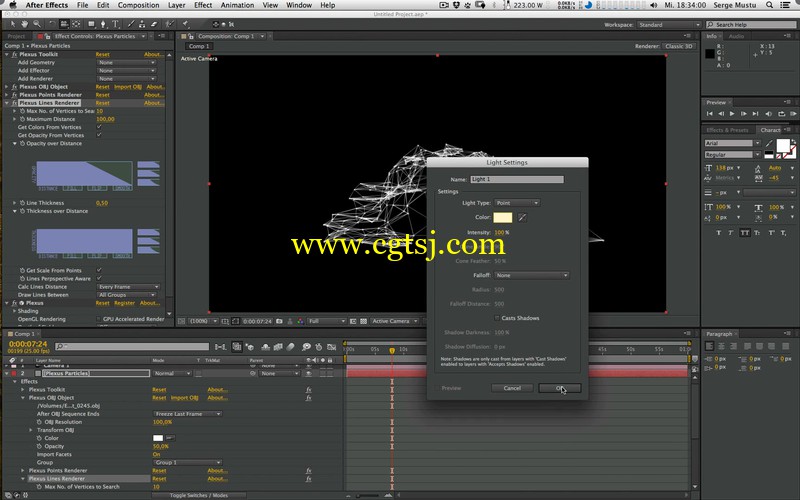Screen dimensions: 800x500
Task: Open the Effect menu
Action: [203, 5]
